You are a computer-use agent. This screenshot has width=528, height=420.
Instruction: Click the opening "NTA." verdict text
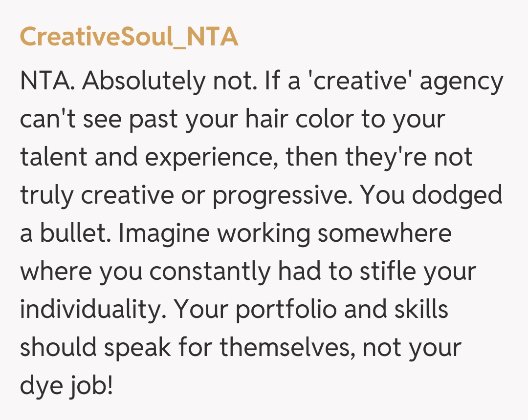click(47, 82)
